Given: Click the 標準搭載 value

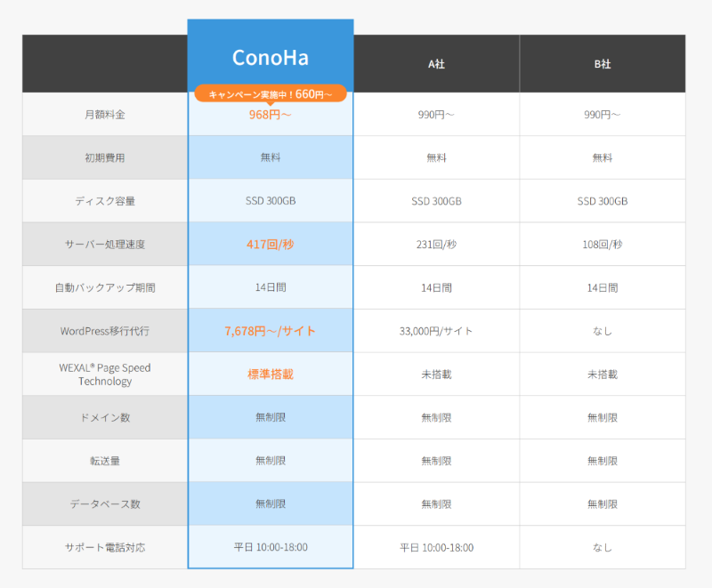Looking at the screenshot, I should pos(271,374).
